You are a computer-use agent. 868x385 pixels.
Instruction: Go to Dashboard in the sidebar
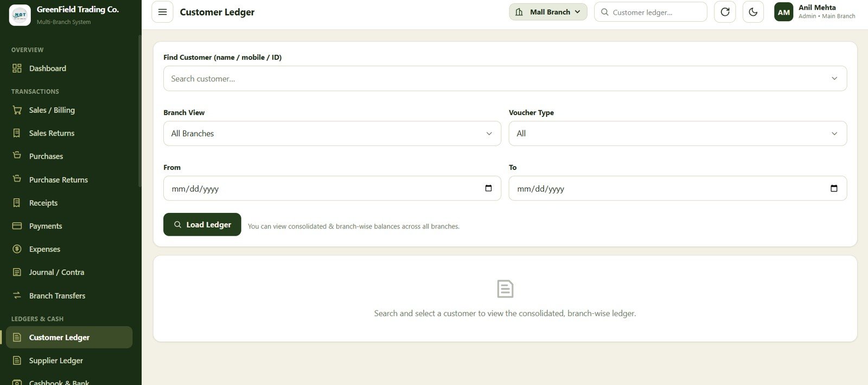[69, 68]
